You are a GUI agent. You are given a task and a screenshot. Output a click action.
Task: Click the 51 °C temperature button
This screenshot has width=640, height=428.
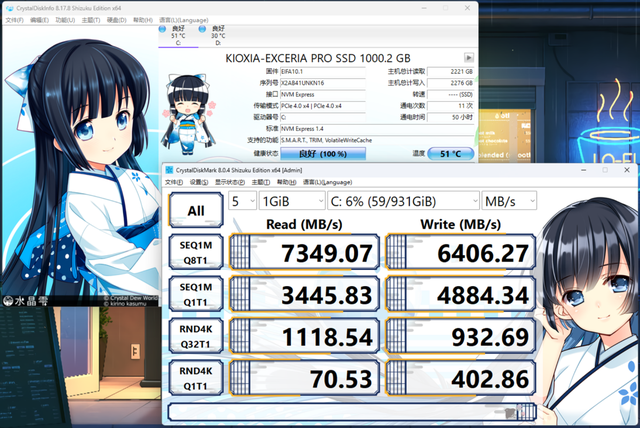(x=451, y=154)
